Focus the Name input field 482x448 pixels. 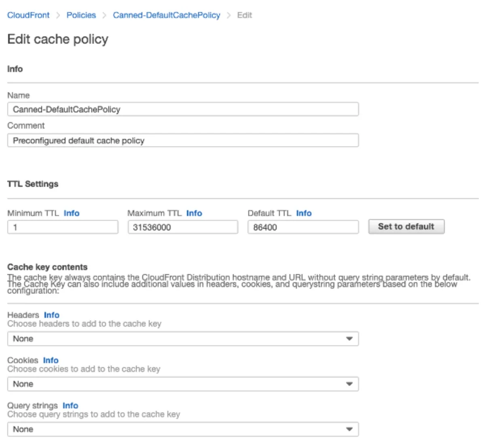[183, 109]
